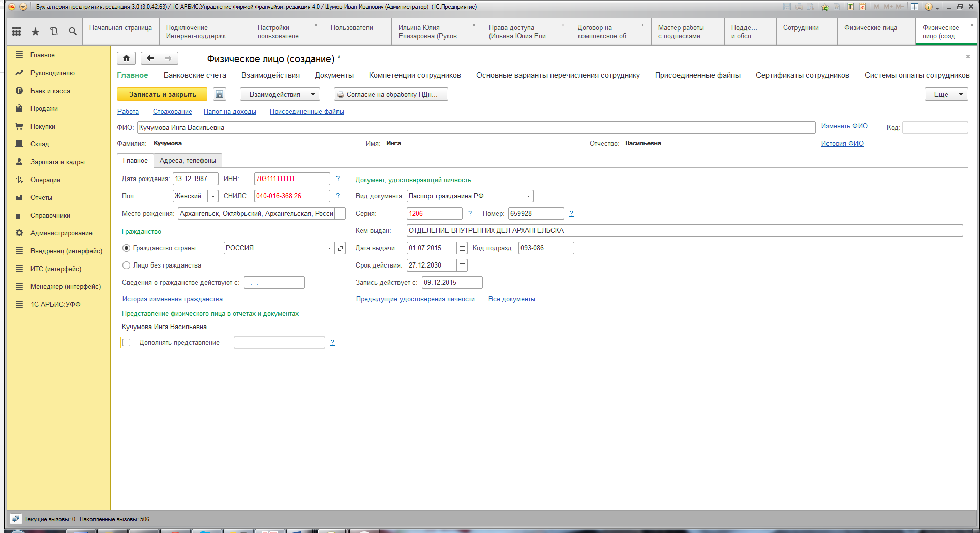Open calendar for Сведения о гражданстве date
Viewport: 980px width, 533px height.
click(299, 283)
